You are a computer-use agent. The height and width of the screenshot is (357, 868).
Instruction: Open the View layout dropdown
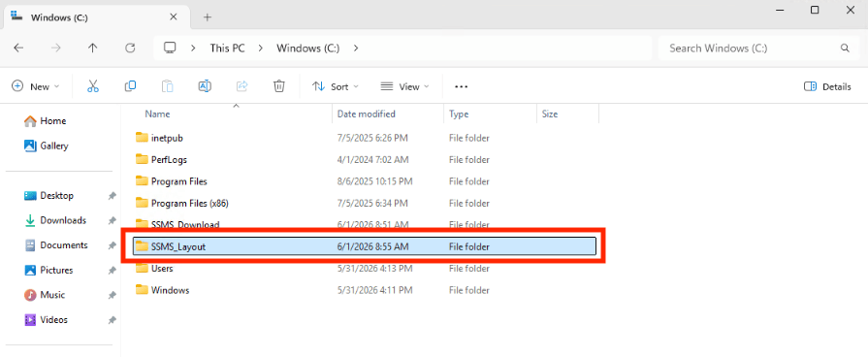404,87
